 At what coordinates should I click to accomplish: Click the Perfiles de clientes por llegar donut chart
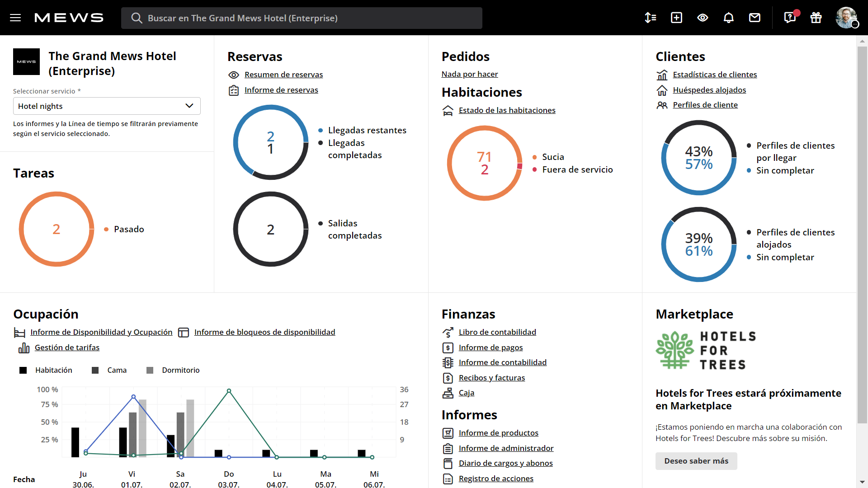click(698, 158)
